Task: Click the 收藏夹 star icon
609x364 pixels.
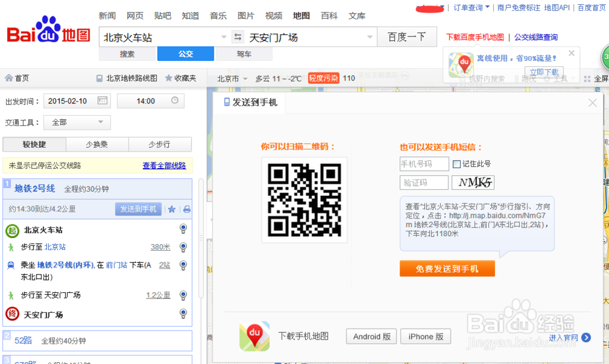Action: click(x=169, y=78)
